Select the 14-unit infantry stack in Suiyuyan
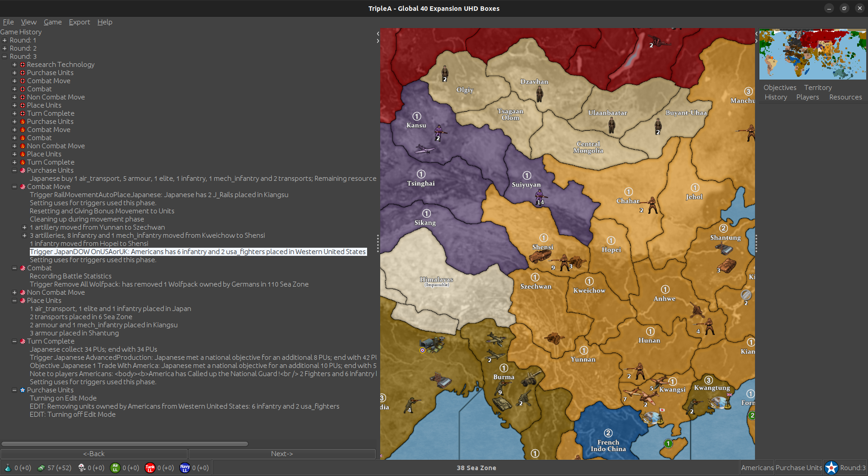868x476 pixels. [x=539, y=197]
